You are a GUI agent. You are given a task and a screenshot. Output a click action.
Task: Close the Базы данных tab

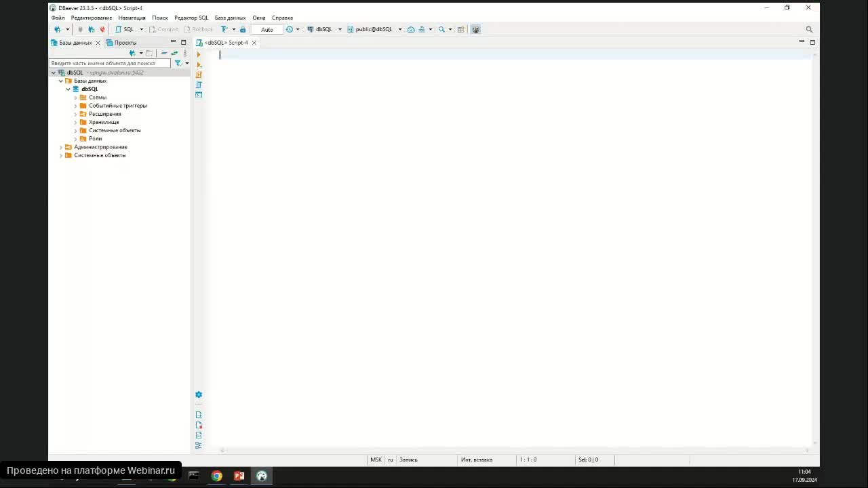pyautogui.click(x=98, y=43)
